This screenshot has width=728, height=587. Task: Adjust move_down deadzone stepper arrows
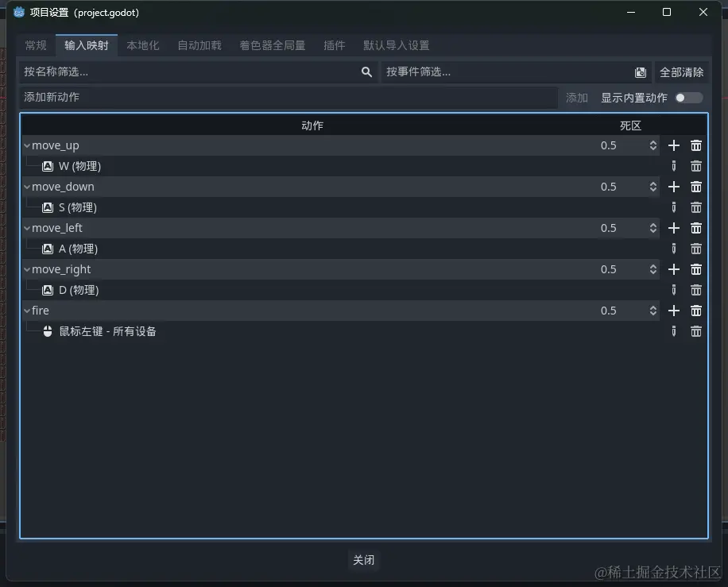pyautogui.click(x=652, y=187)
